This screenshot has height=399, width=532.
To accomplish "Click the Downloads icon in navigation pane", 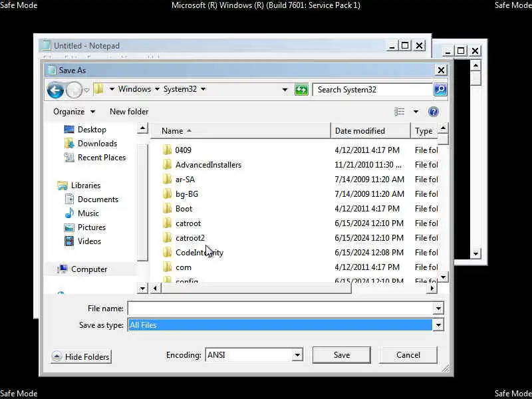I will pos(69,144).
